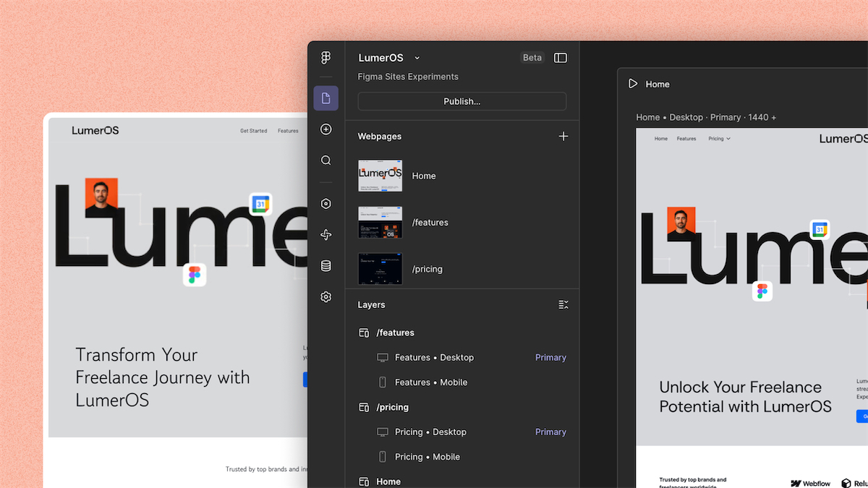Click the Publish... button
Image resolution: width=868 pixels, height=488 pixels.
click(462, 101)
